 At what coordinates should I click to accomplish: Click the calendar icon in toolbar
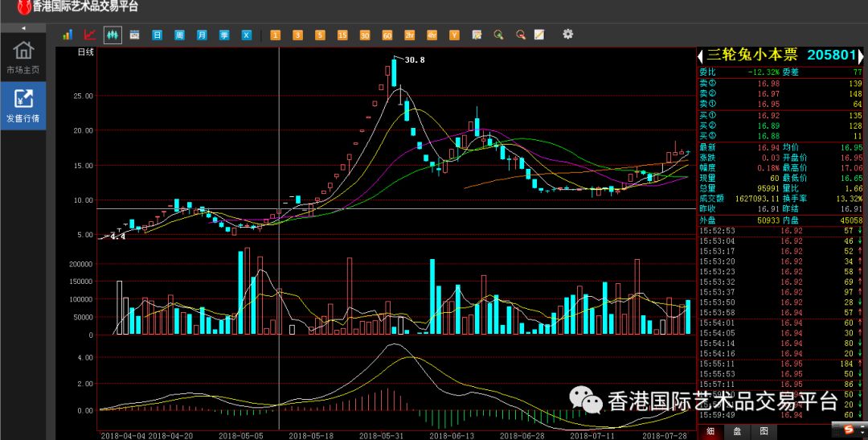coord(134,35)
